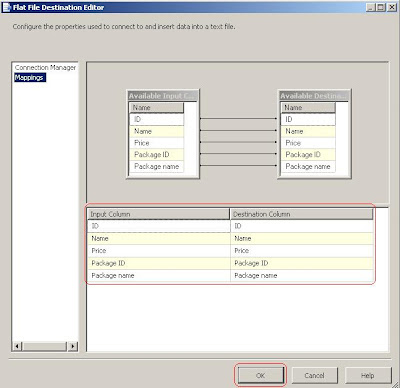
Task: Click the Name header in Available Input Columns
Action: pos(156,108)
